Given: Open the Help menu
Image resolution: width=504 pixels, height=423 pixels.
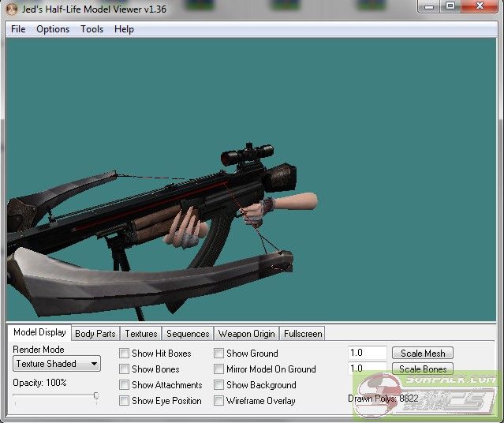Looking at the screenshot, I should pyautogui.click(x=124, y=29).
